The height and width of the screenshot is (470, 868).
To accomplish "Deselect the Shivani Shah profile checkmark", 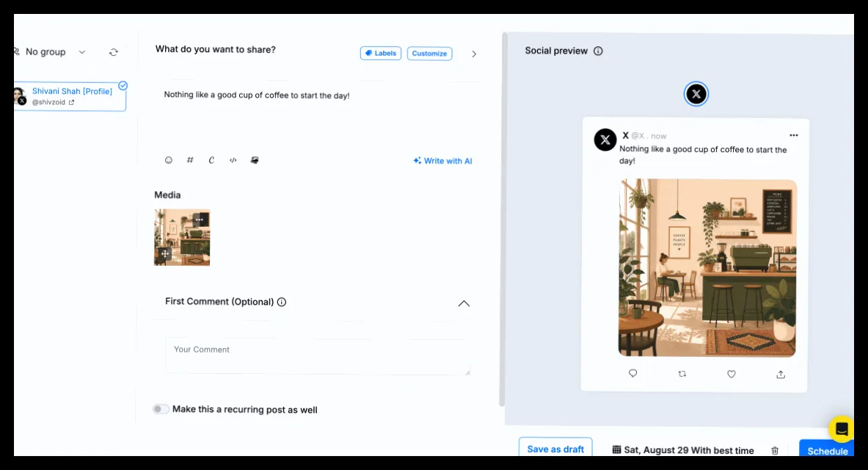I will click(x=123, y=85).
